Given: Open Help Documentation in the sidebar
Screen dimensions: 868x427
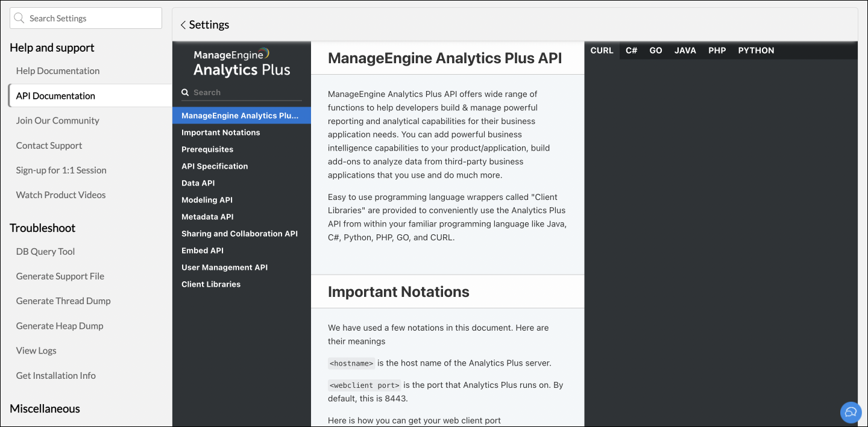Looking at the screenshot, I should click(58, 70).
